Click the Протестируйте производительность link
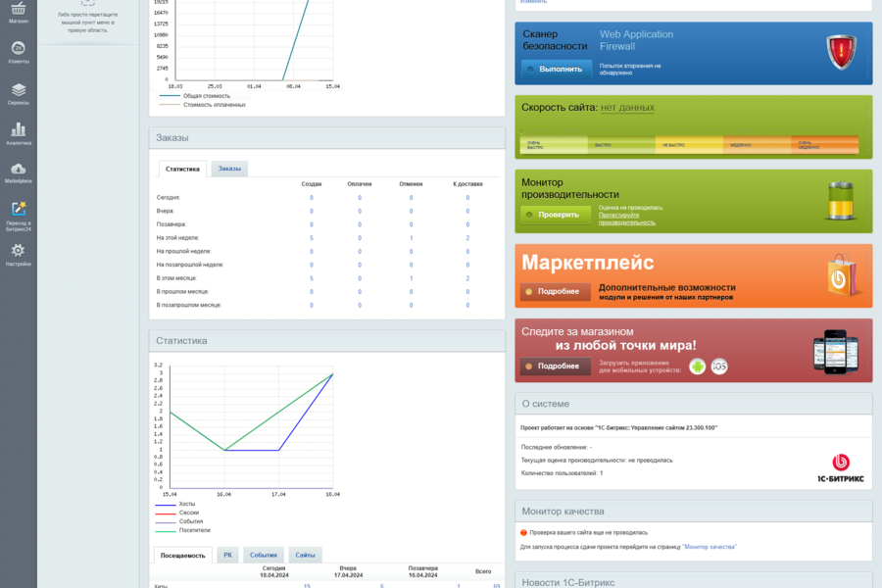882x588 pixels. click(x=626, y=219)
